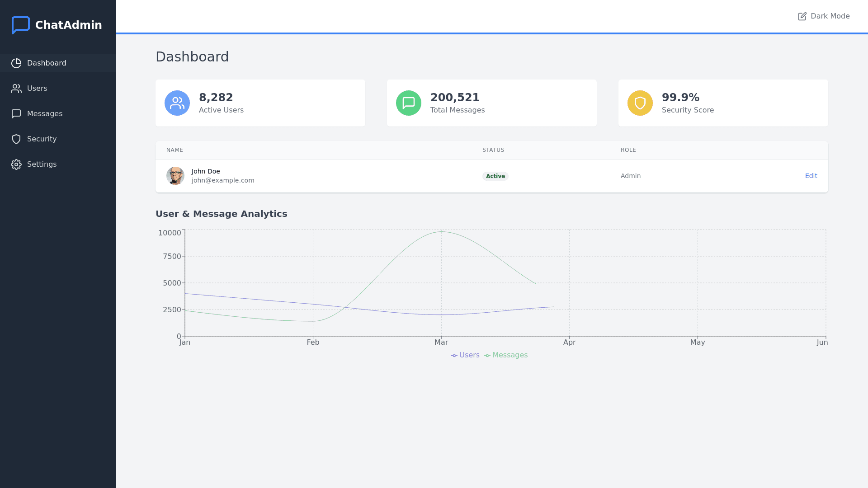Screen dimensions: 868x488
Task: Click the blue Active Users circle icon
Action: [x=177, y=103]
